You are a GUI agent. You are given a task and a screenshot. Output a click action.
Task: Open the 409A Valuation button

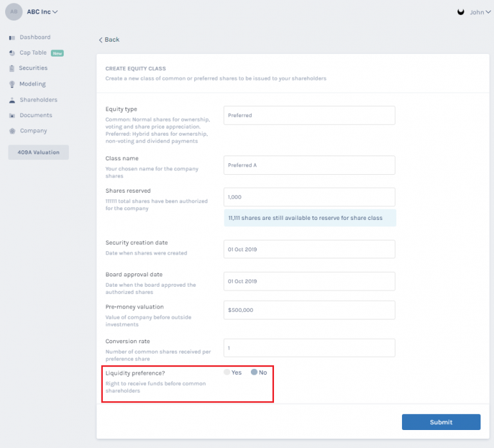point(38,152)
